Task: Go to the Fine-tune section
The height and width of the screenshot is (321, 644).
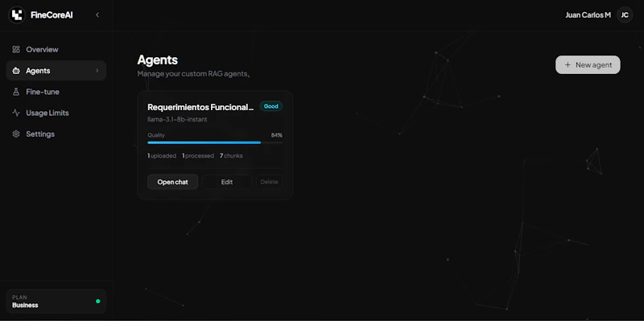Action: 56,92
